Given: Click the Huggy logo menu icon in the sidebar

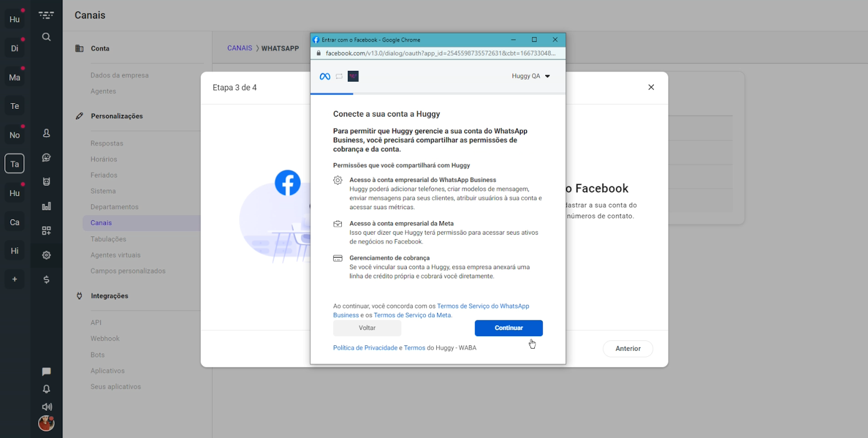Looking at the screenshot, I should [47, 15].
